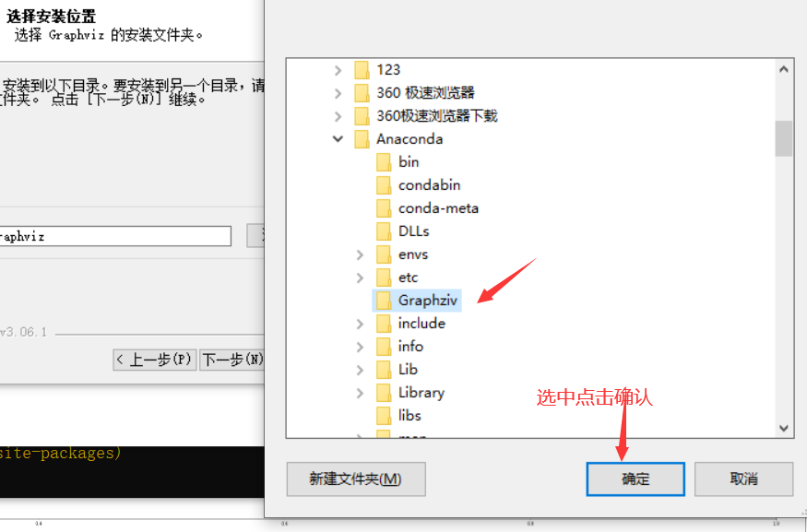807x532 pixels.
Task: Expand the 123 folder node
Action: coord(338,70)
